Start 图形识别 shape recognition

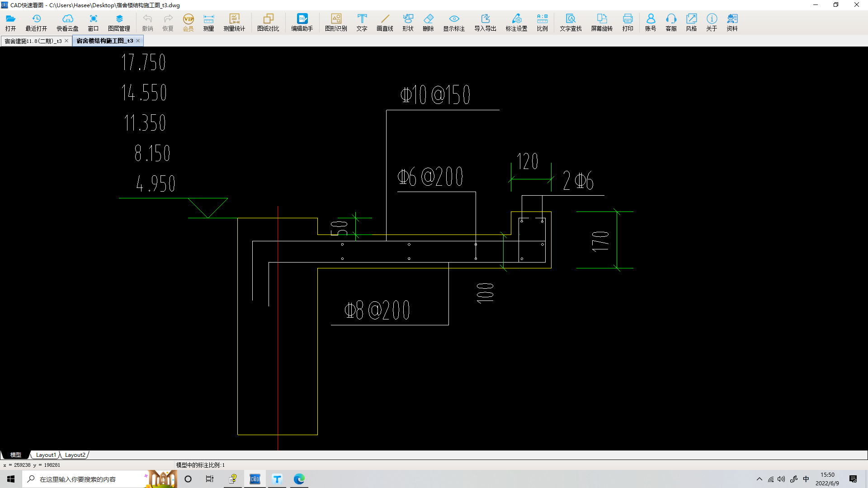pos(336,22)
